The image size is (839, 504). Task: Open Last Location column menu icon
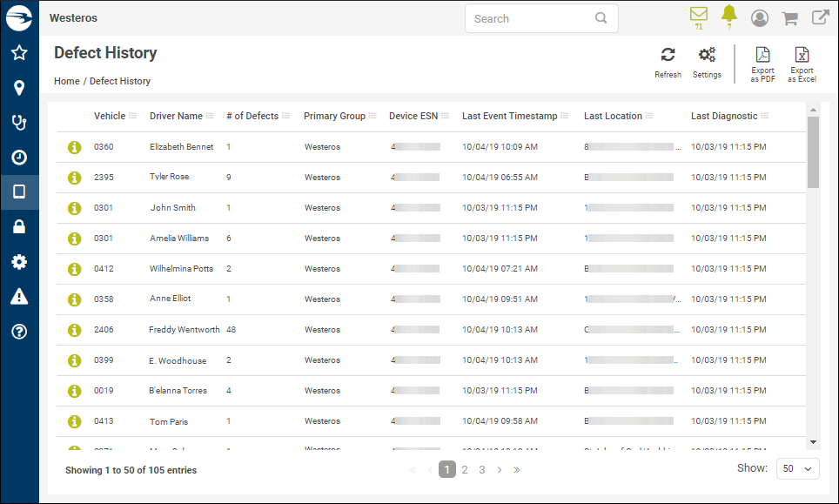click(x=649, y=116)
